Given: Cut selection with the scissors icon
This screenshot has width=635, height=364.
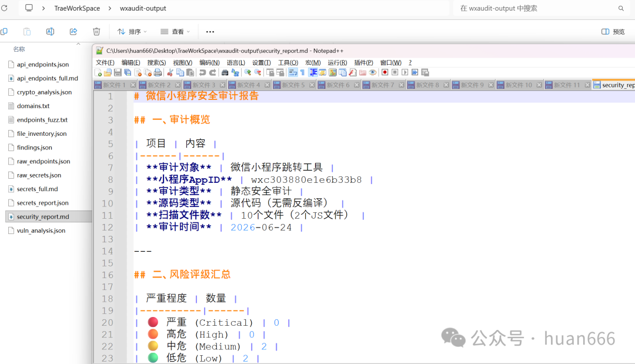Looking at the screenshot, I should 170,72.
